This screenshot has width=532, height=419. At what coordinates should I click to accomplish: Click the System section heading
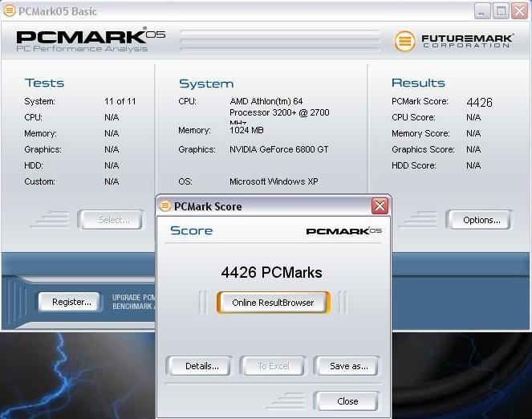point(206,83)
